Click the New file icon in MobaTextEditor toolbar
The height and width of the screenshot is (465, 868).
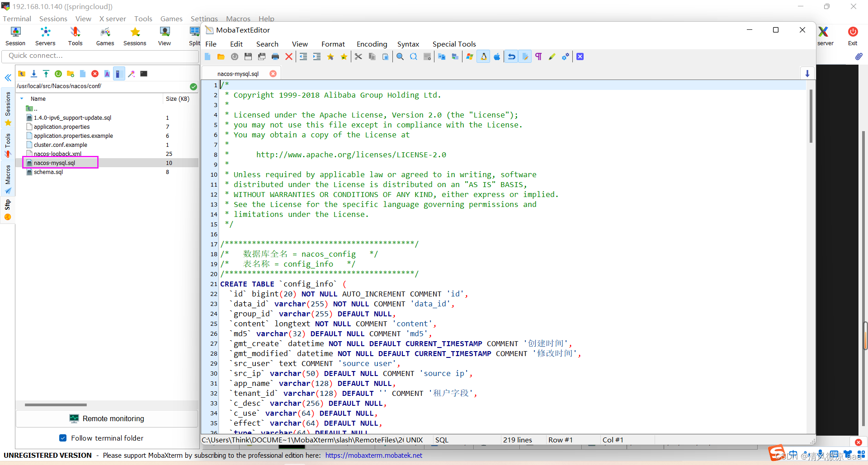tap(208, 56)
